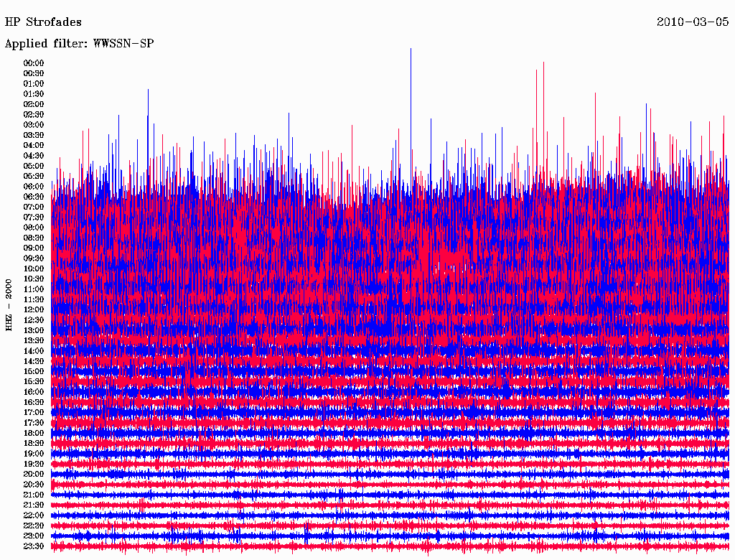Viewport: 735px width, 560px height.
Task: Select the 03:00 time label
Action: (x=34, y=125)
